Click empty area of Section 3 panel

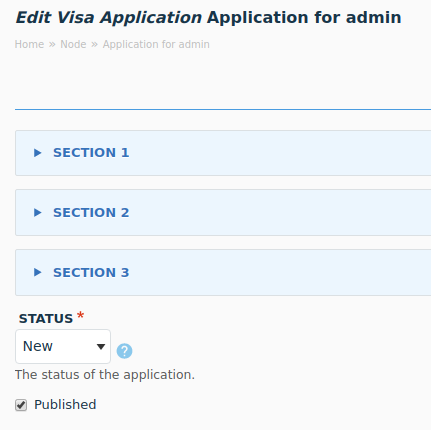click(x=280, y=272)
